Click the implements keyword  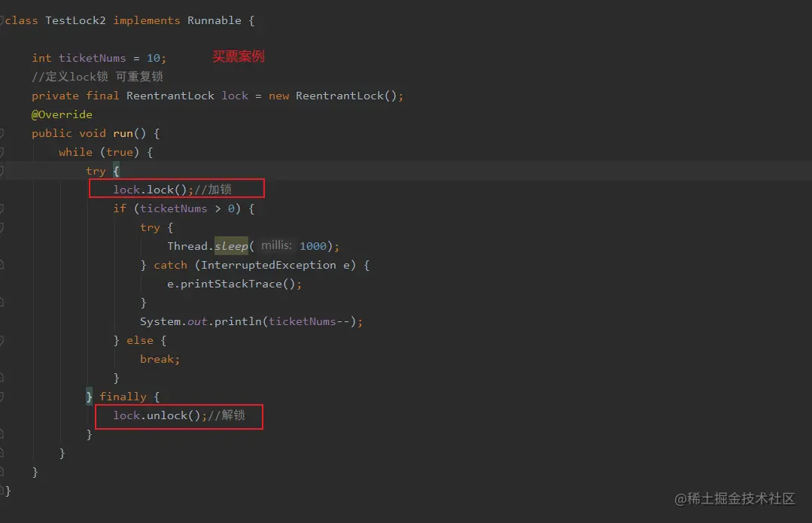147,21
